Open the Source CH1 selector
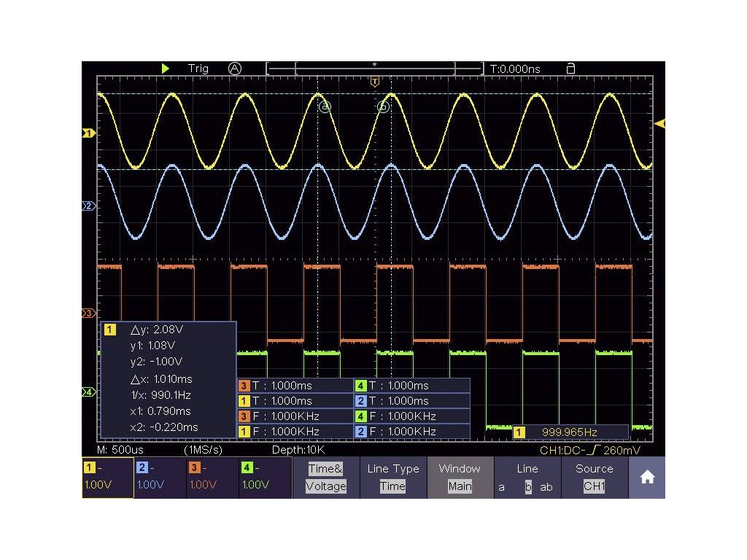Screen dimensions: 747x560 coord(594,478)
